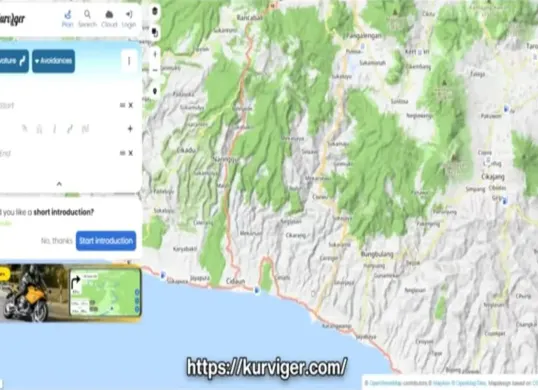Open the three-dot more options menu

[x=129, y=61]
